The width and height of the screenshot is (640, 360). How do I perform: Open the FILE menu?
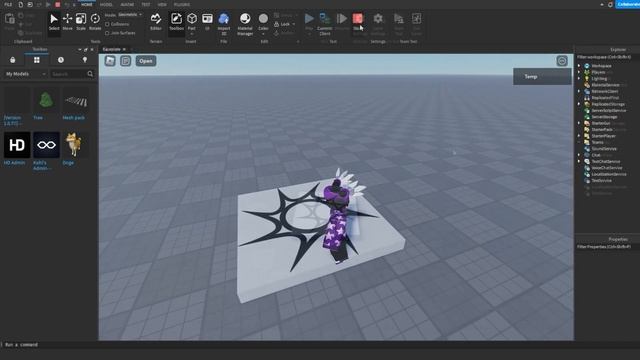coord(8,4)
